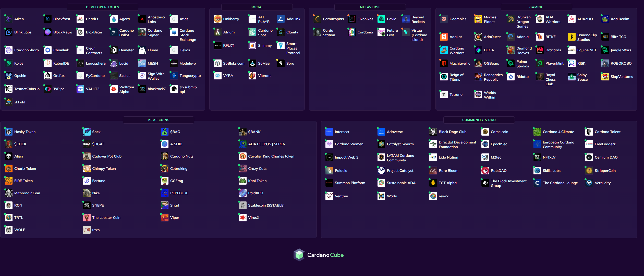The width and height of the screenshot is (644, 276).
Task: Click "The Lobster Coin" text
Action: [106, 218]
